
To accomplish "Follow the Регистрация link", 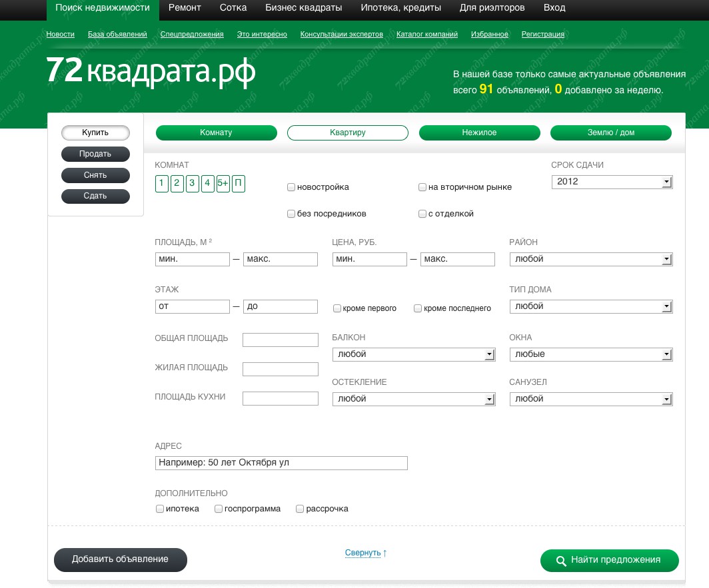I will click(x=542, y=35).
